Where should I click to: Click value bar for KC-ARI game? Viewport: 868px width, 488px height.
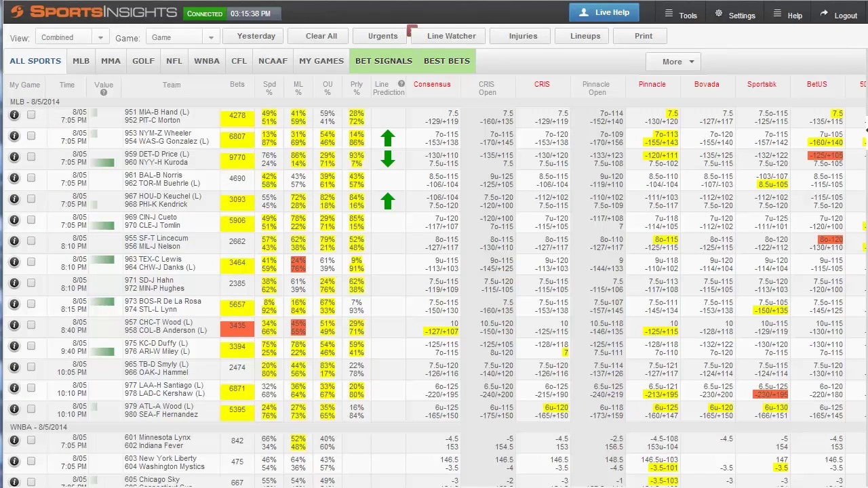coord(102,352)
